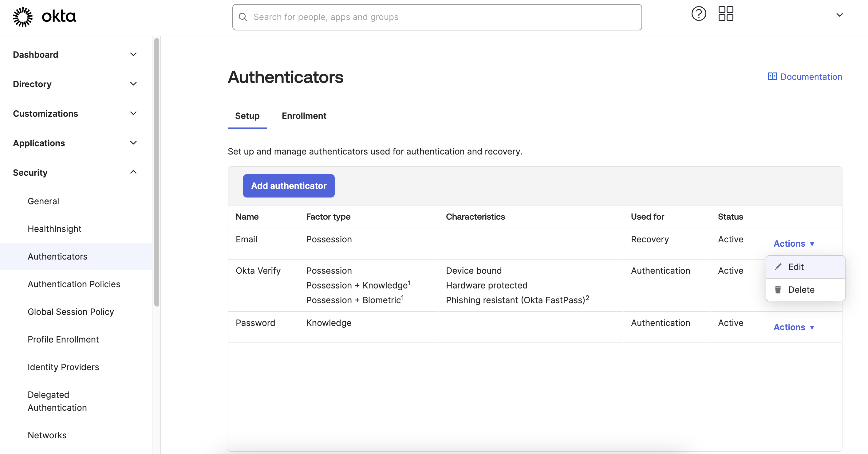The height and width of the screenshot is (454, 868).
Task: Click Recovery in the Email row
Action: (x=650, y=239)
